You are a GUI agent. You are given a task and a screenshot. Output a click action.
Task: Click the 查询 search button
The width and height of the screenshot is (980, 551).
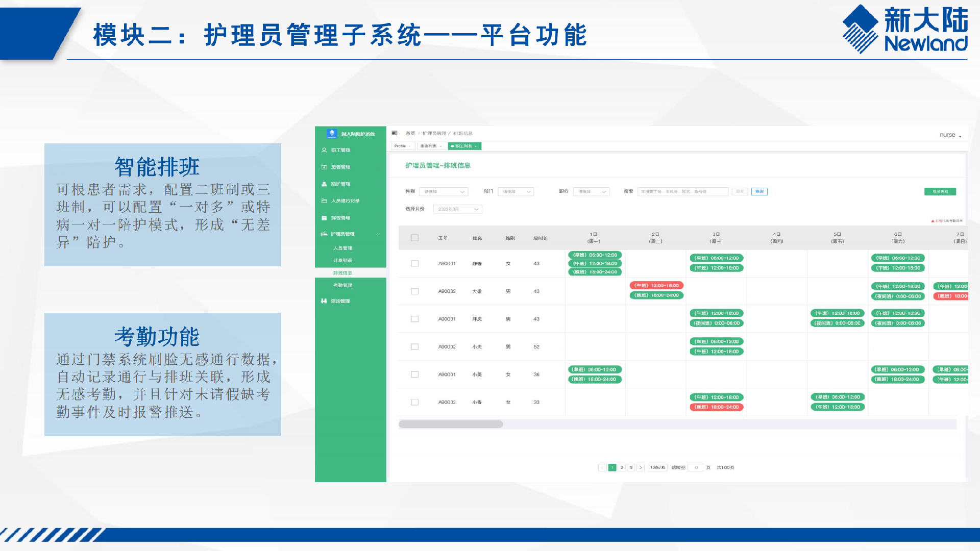tap(759, 192)
